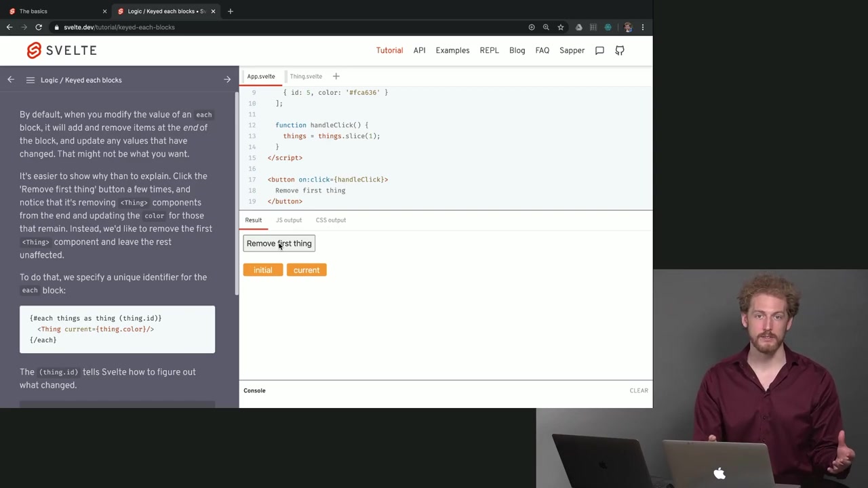868x488 pixels.
Task: Switch to JS output tab
Action: point(289,220)
